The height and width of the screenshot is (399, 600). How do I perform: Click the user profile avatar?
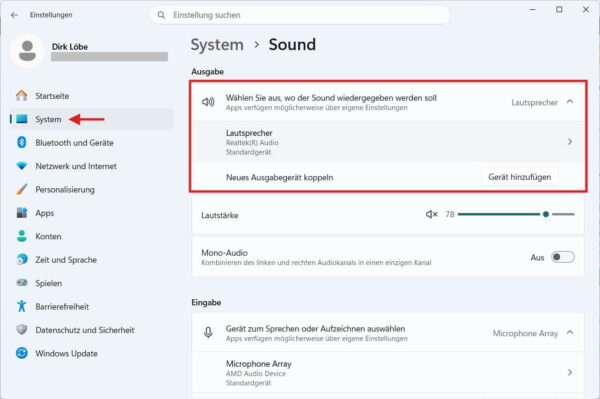(28, 51)
